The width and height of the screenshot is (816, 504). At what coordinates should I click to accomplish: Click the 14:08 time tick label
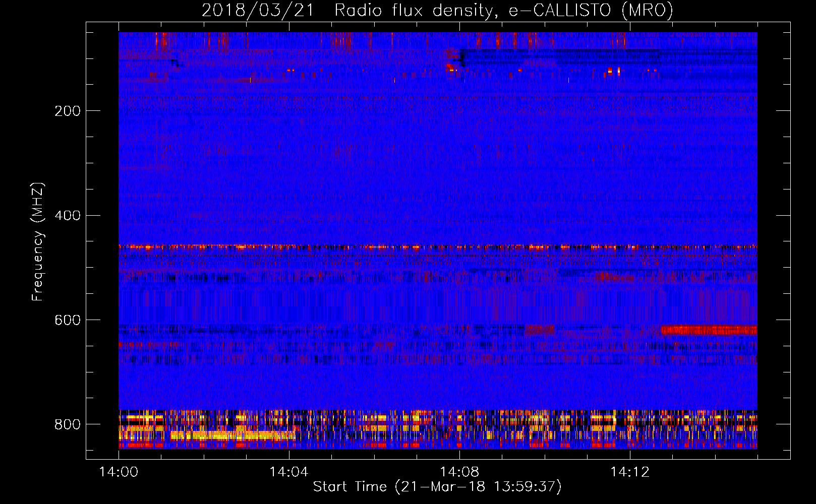coord(459,472)
